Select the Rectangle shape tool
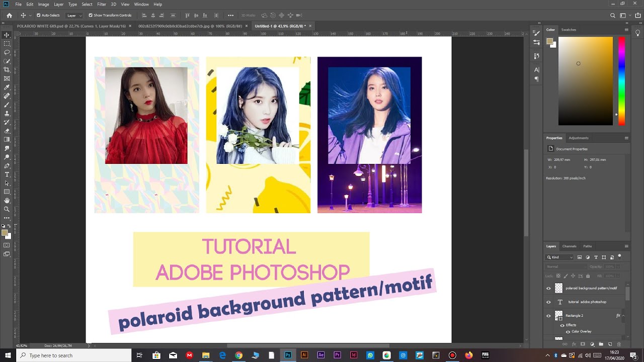Screen dimensions: 644x362 (x=7, y=192)
